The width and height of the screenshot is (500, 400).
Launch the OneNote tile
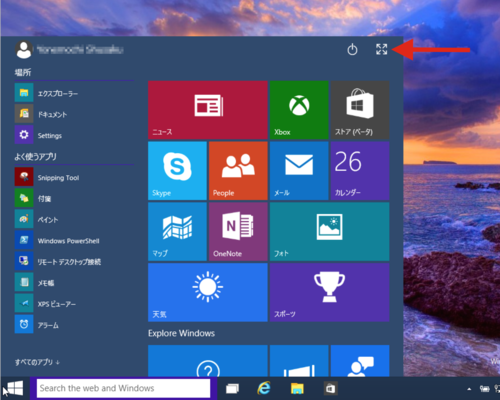pyautogui.click(x=238, y=232)
